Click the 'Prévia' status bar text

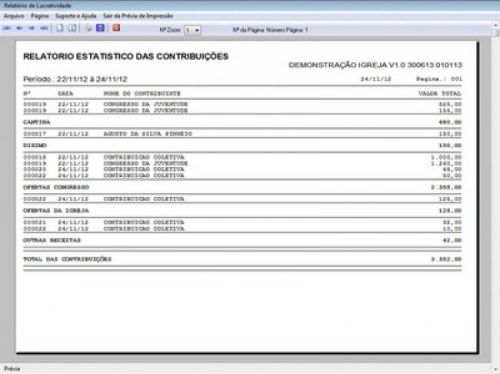click(12, 369)
